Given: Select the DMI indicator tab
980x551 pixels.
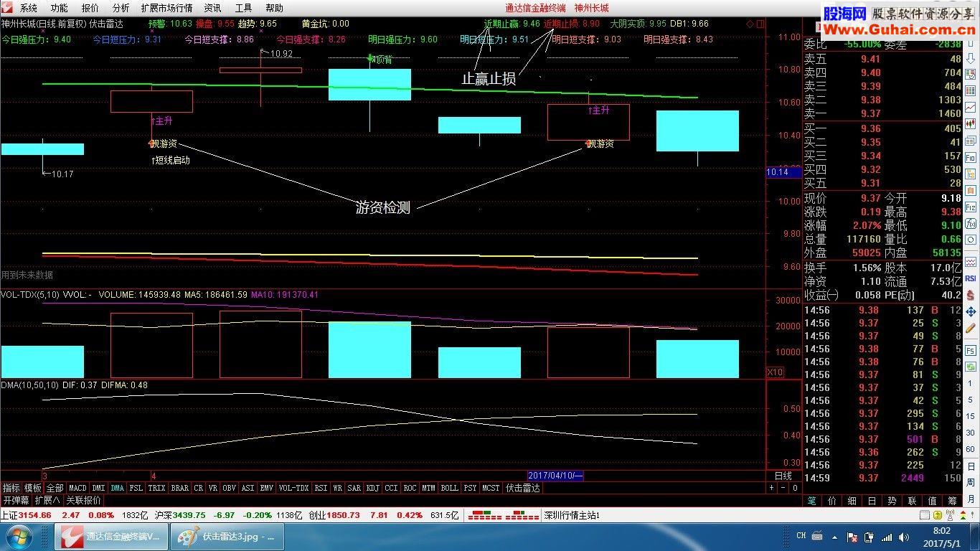Looking at the screenshot, I should coord(98,488).
